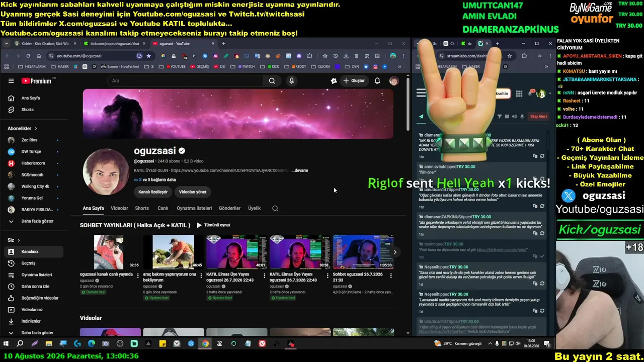Open a new tab in the YouTube window
The image size is (644, 362).
[x=224, y=44]
